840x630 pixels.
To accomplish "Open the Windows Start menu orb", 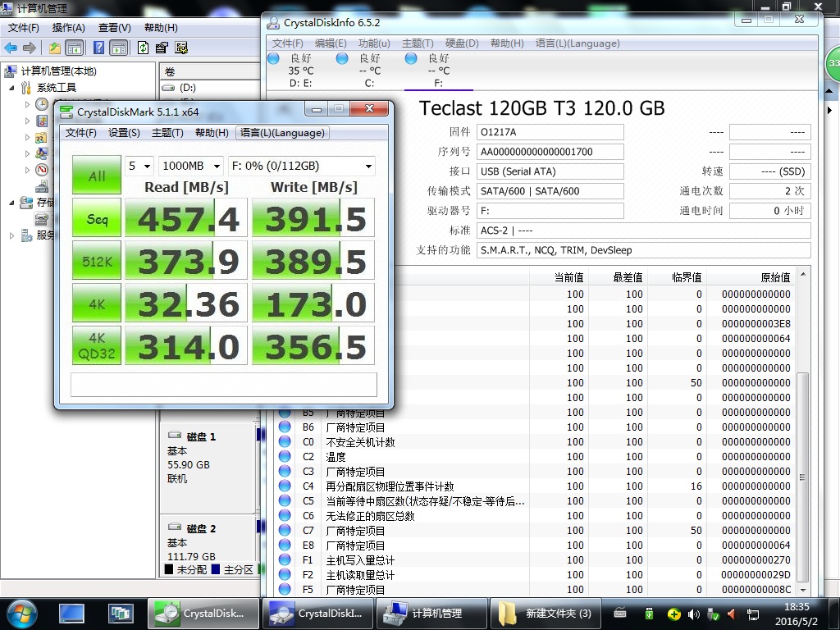I will tap(22, 613).
